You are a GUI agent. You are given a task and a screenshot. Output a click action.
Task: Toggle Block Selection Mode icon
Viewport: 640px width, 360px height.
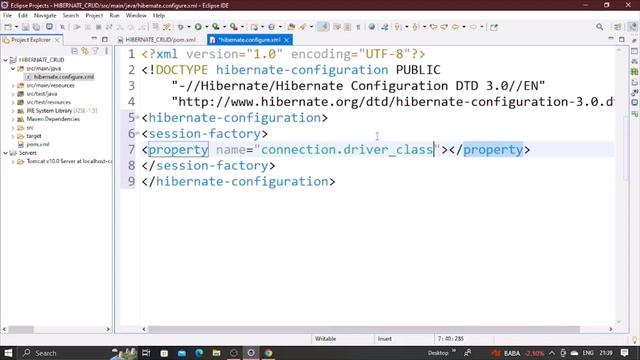click(x=347, y=27)
